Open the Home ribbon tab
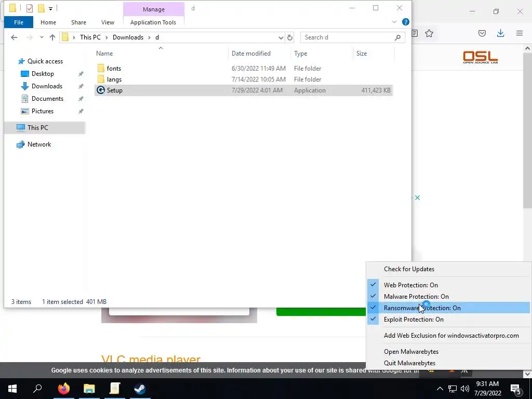The width and height of the screenshot is (532, 399). (x=48, y=22)
